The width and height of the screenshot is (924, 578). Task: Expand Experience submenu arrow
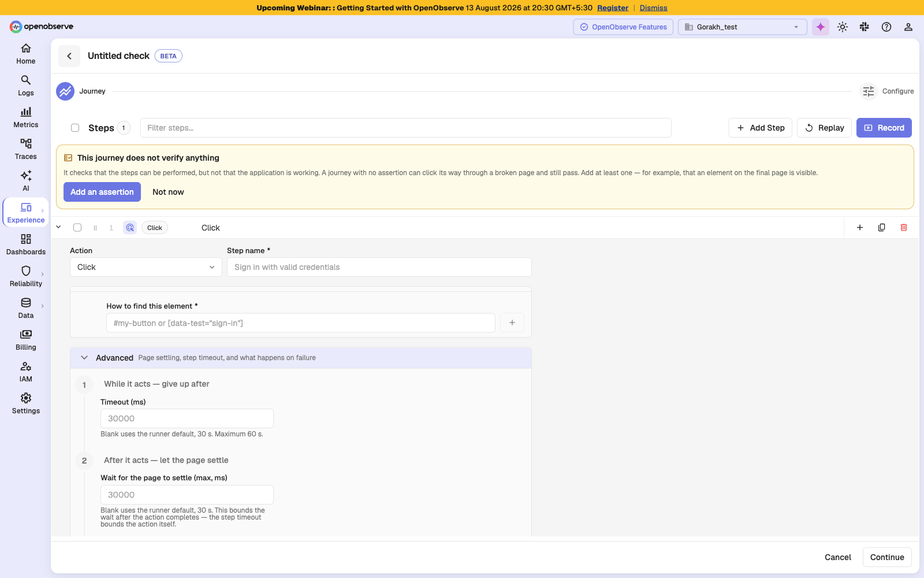click(43, 211)
